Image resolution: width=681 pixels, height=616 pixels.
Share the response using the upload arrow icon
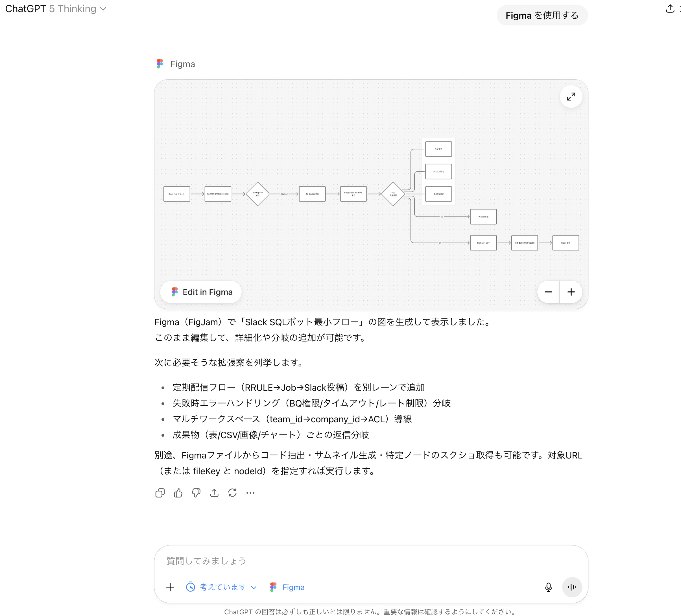214,493
